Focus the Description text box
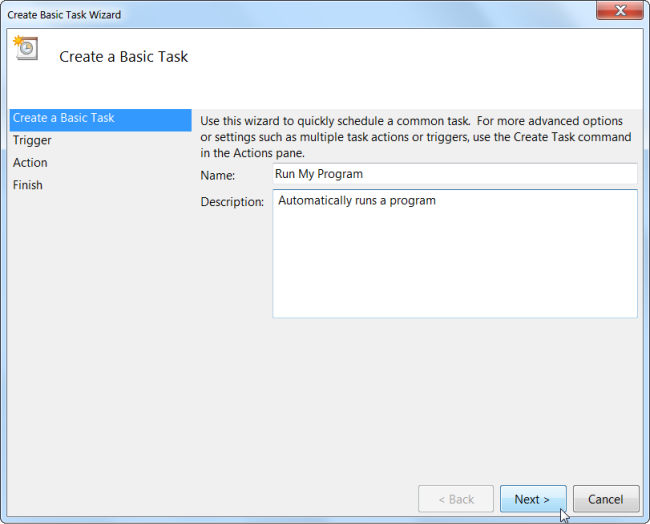The image size is (650, 524). coord(454,253)
